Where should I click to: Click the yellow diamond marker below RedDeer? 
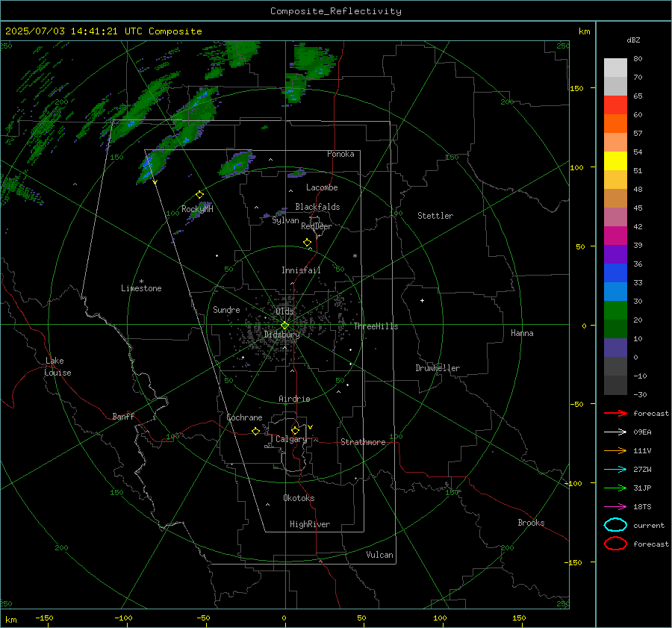click(x=308, y=243)
